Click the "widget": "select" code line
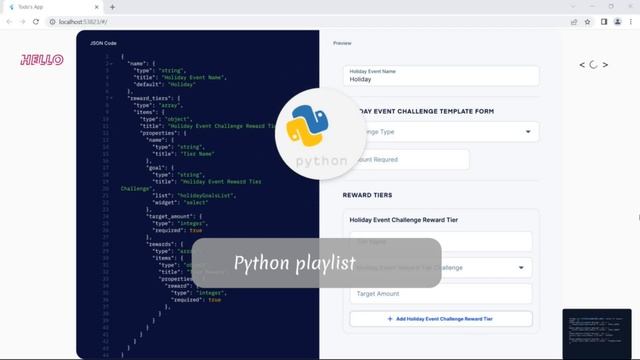640x360 pixels. pyautogui.click(x=180, y=202)
